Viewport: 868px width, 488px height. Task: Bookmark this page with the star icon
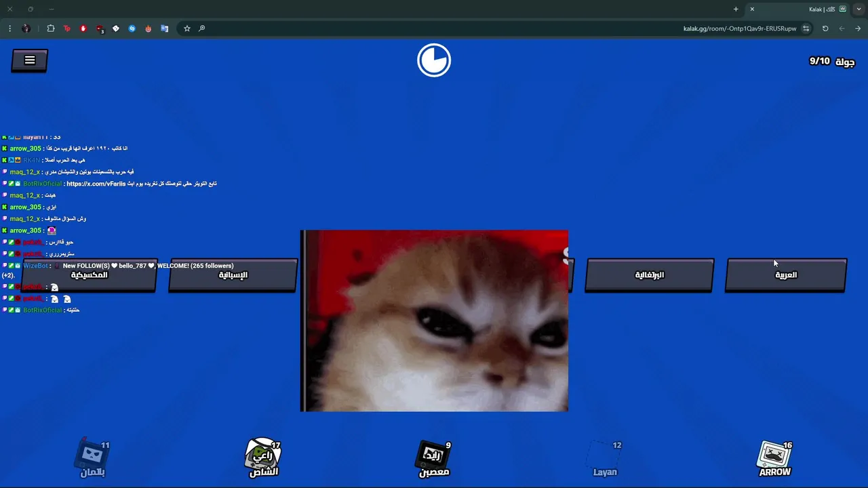187,28
